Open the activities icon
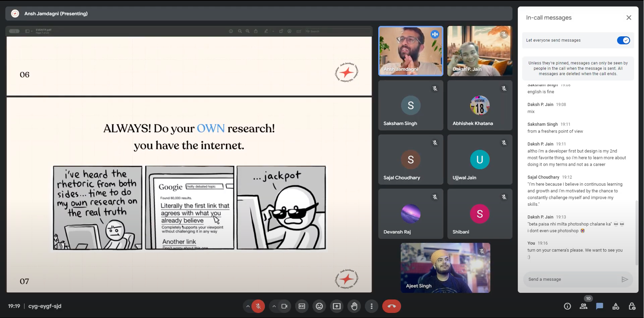This screenshot has width=644, height=318. pos(616,306)
